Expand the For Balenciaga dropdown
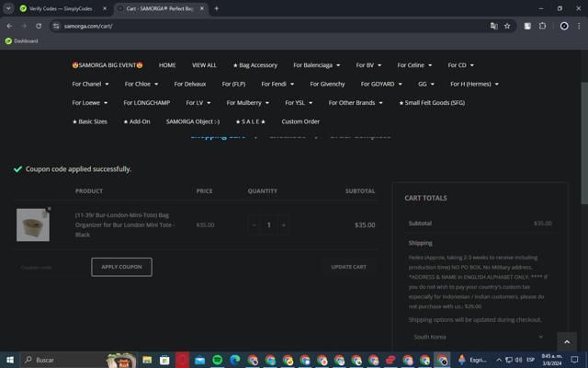 click(x=317, y=65)
